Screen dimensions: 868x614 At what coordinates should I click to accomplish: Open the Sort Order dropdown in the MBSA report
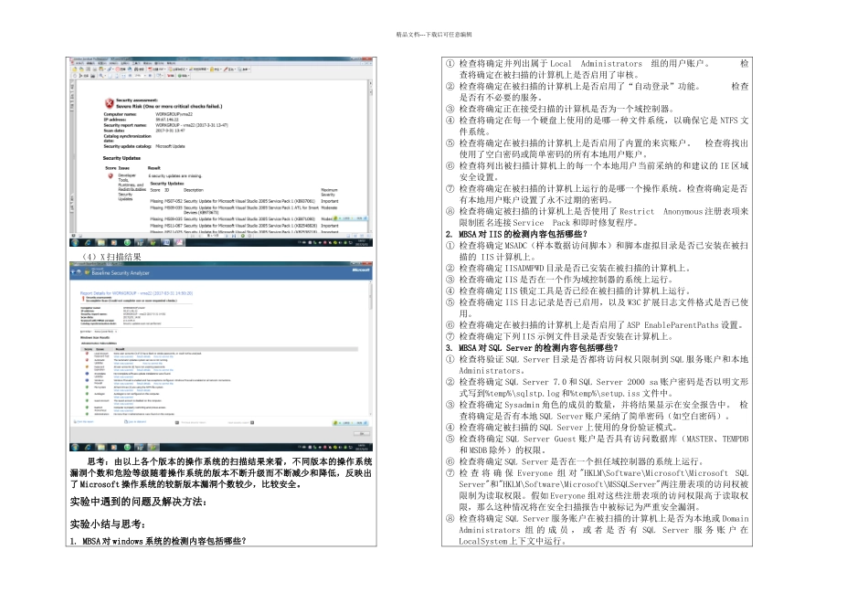click(106, 332)
